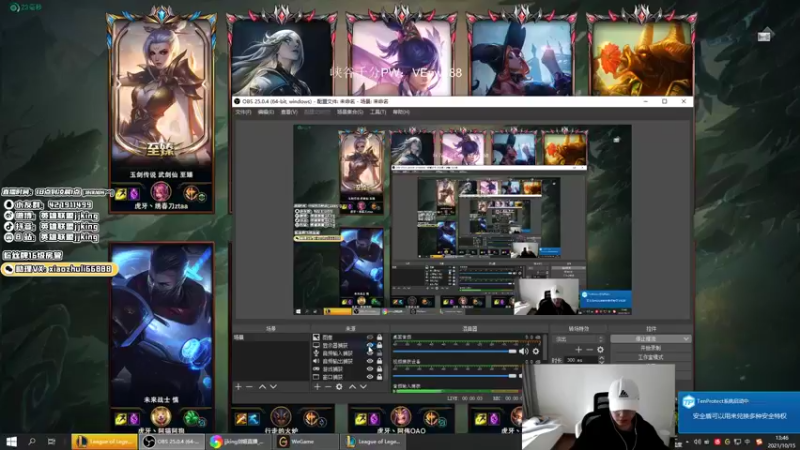
Task: Open desktop audio settings gear in mixer
Action: [536, 351]
